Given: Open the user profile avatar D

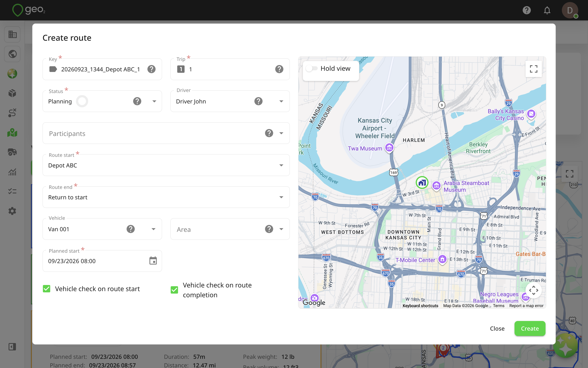Looking at the screenshot, I should click(x=570, y=10).
